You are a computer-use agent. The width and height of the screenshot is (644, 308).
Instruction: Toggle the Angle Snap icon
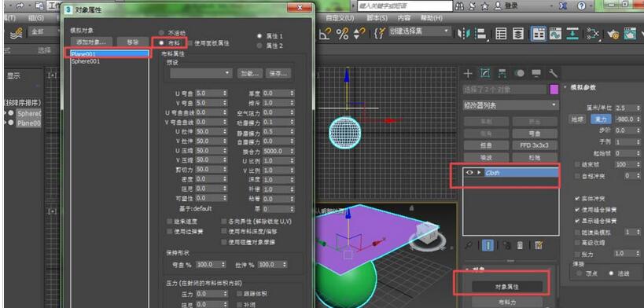[326, 34]
